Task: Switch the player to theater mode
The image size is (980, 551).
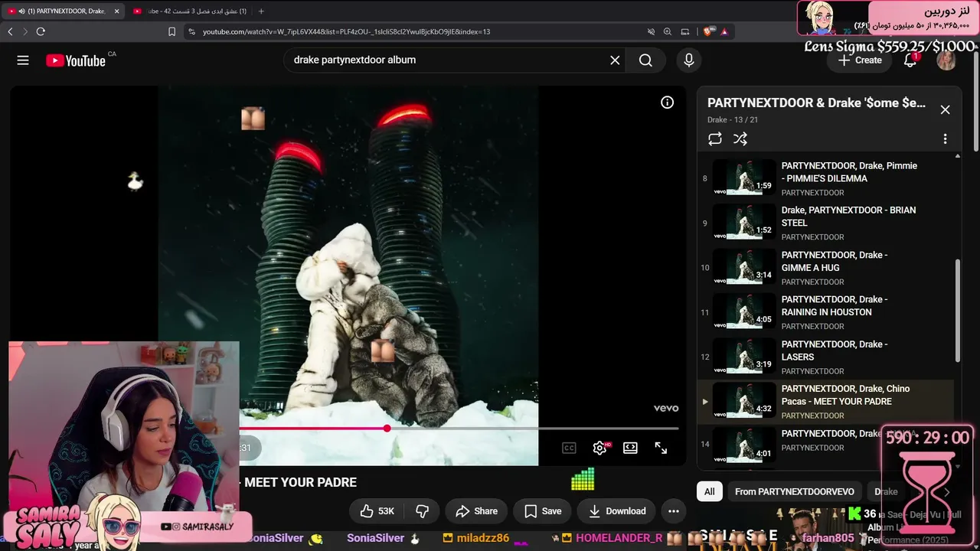Action: tap(630, 448)
